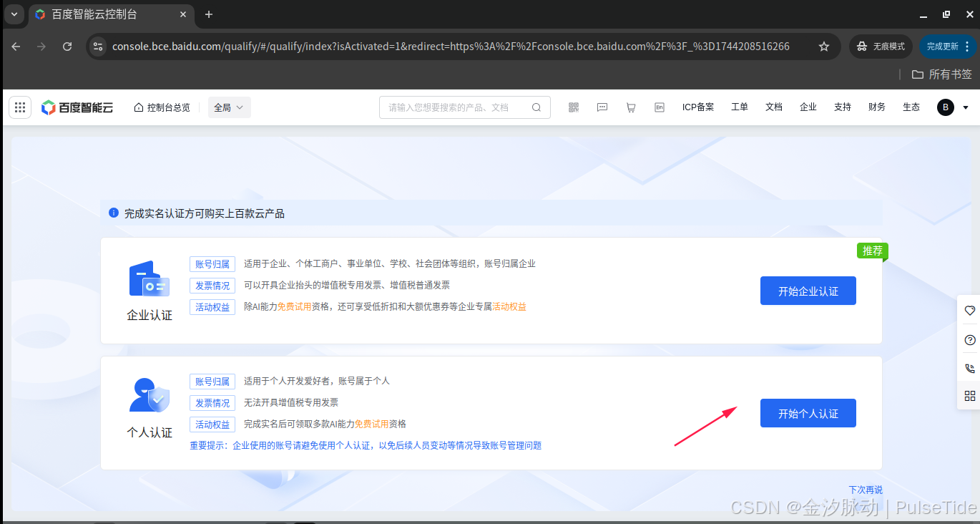Open the help question sidebar icon
Image resolution: width=980 pixels, height=524 pixels.
click(970, 339)
